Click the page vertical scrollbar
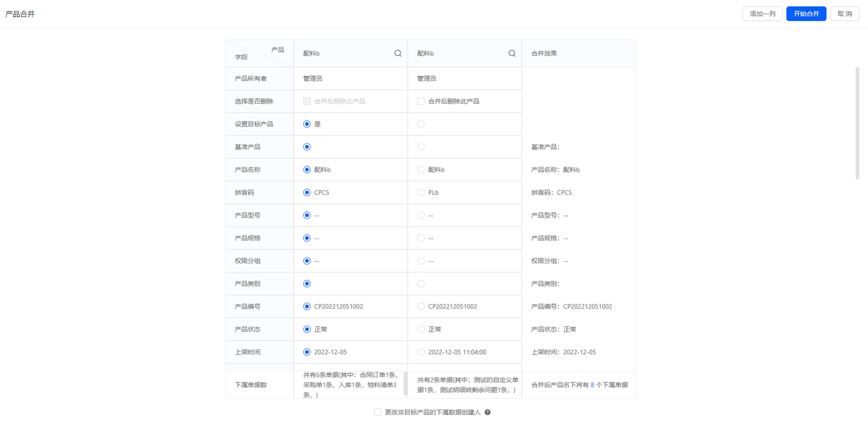Image resolution: width=868 pixels, height=430 pixels. click(857, 123)
